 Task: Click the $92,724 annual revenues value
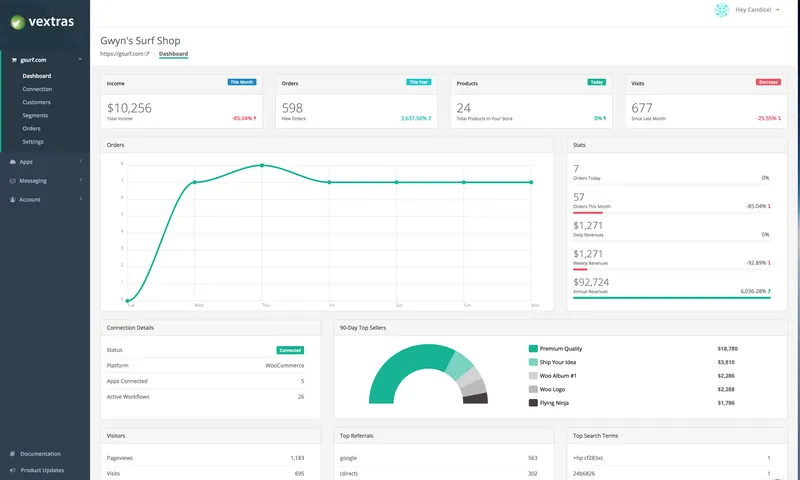tap(591, 283)
